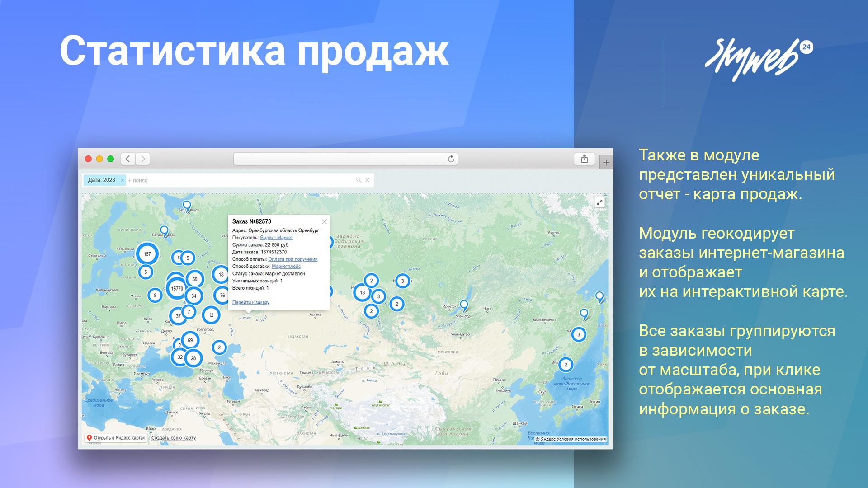
Task: Open 'Оплата при получении' payment link
Action: tap(293, 259)
